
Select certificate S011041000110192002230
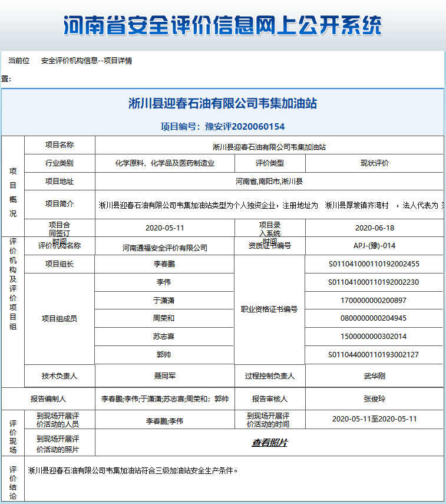pos(374,282)
